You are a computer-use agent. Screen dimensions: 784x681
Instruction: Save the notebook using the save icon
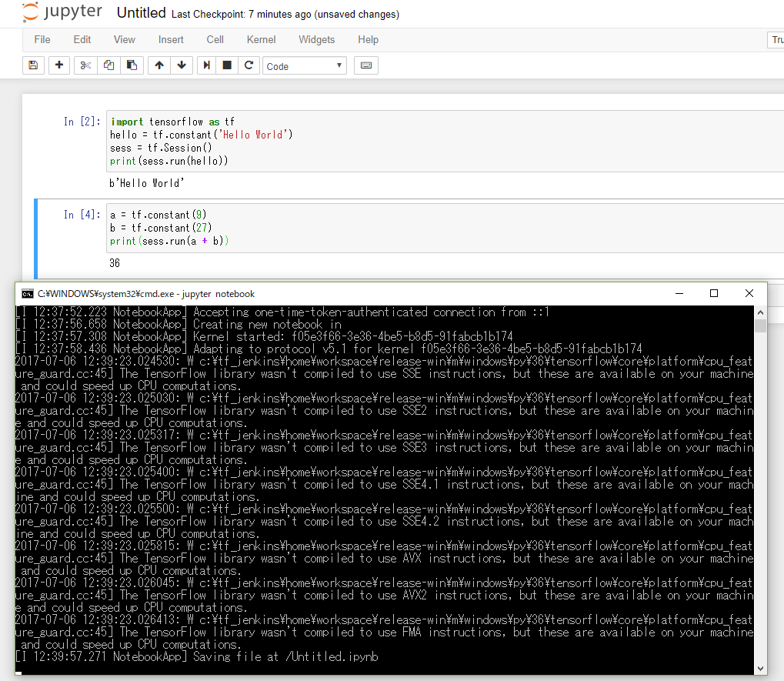[x=33, y=65]
